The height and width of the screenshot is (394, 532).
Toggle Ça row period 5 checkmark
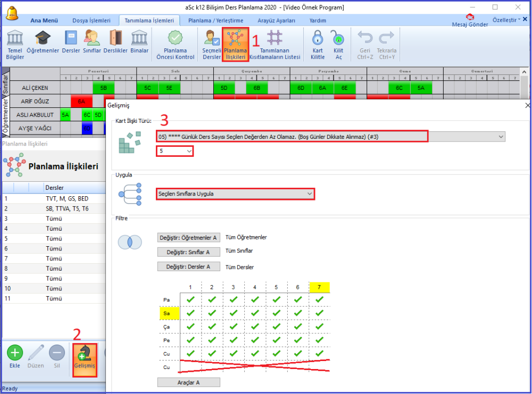(x=277, y=327)
